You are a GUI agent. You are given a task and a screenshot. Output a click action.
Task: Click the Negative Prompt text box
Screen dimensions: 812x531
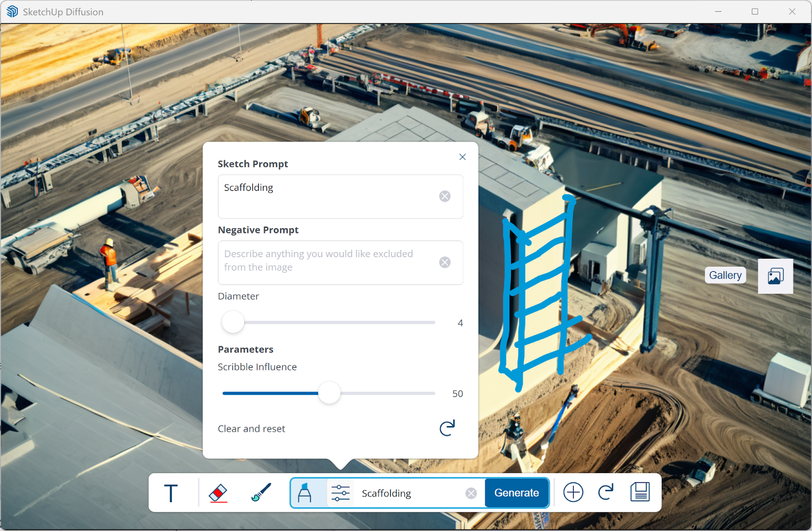341,263
